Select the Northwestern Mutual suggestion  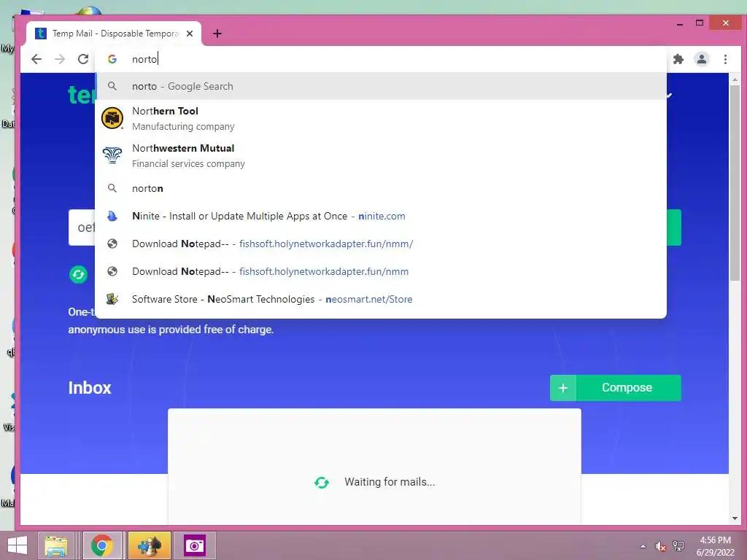381,156
